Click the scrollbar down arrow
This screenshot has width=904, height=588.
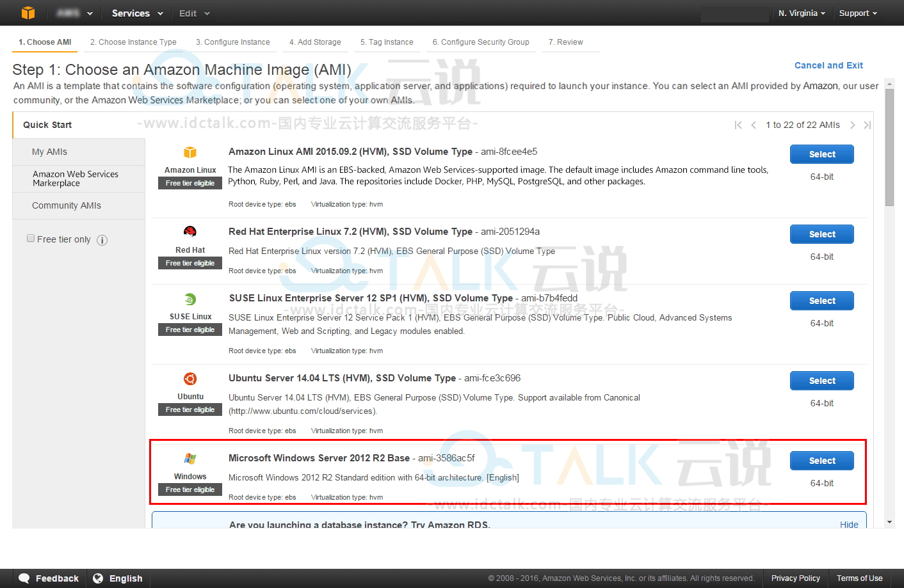[889, 523]
